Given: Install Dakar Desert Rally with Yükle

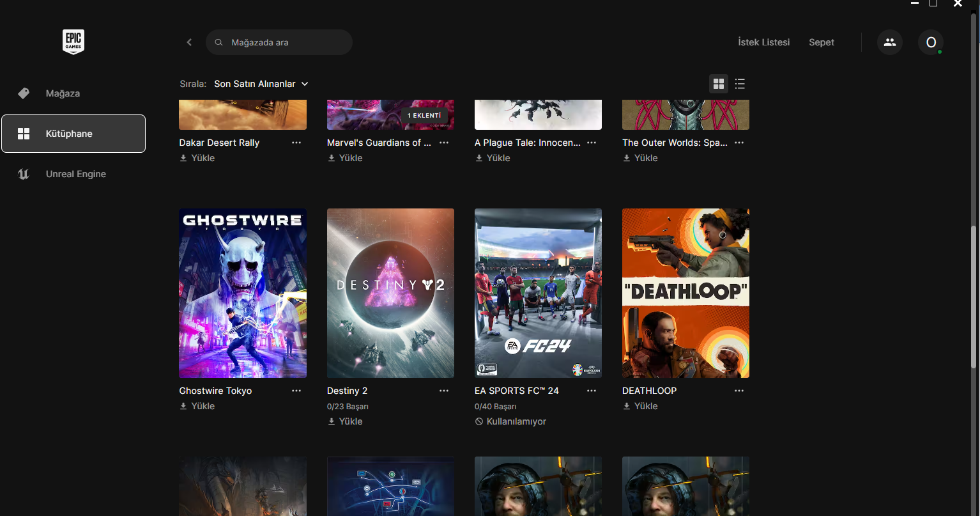Looking at the screenshot, I should click(197, 158).
